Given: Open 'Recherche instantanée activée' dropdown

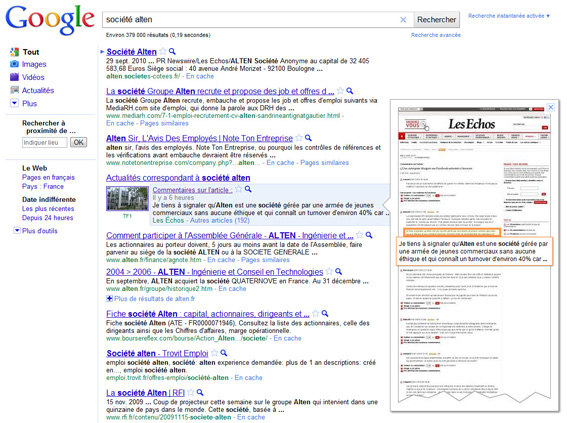Looking at the screenshot, I should (x=509, y=16).
